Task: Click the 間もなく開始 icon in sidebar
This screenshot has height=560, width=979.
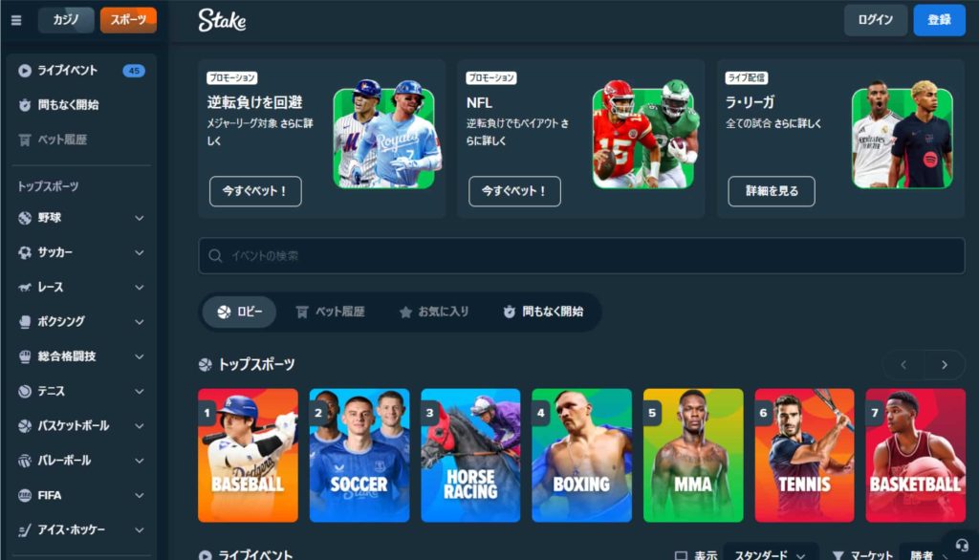Action: coord(24,105)
